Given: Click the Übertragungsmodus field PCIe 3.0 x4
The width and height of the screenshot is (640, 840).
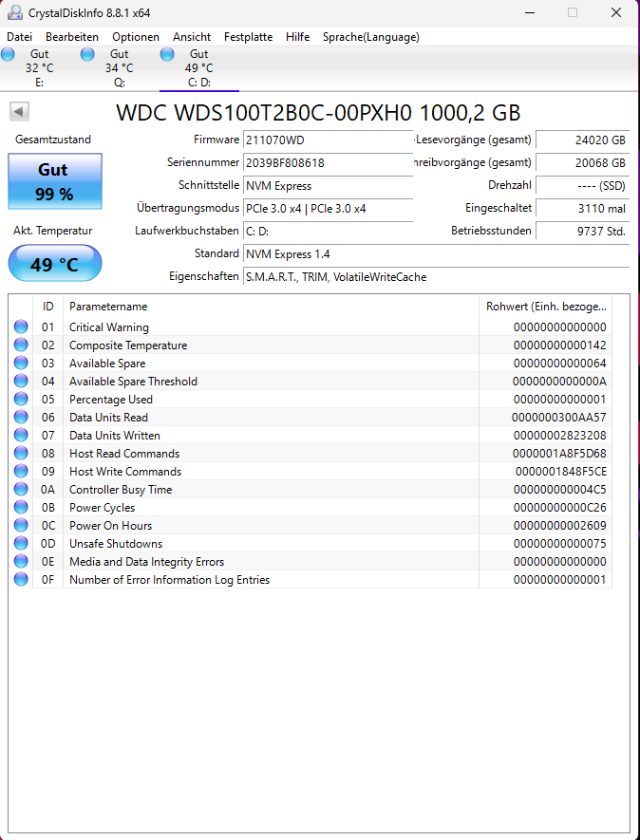Looking at the screenshot, I should pyautogui.click(x=328, y=209).
